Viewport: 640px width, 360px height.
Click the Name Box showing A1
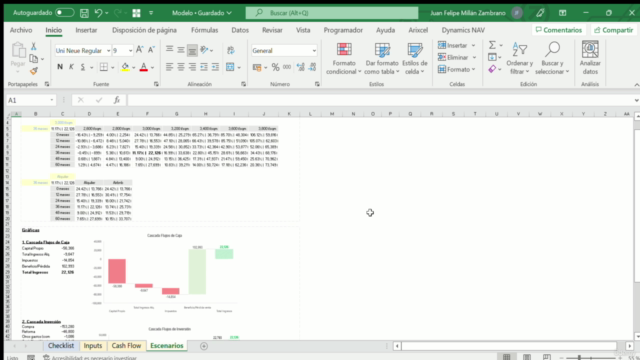click(x=31, y=100)
